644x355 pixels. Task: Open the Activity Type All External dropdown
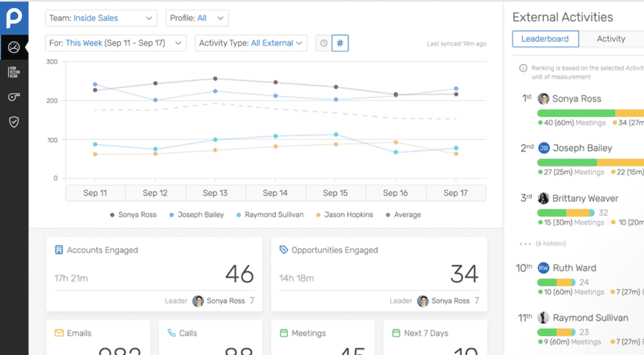[251, 43]
